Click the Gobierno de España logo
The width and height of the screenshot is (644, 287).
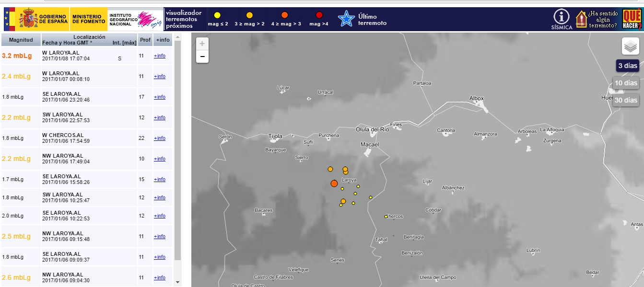click(x=36, y=19)
